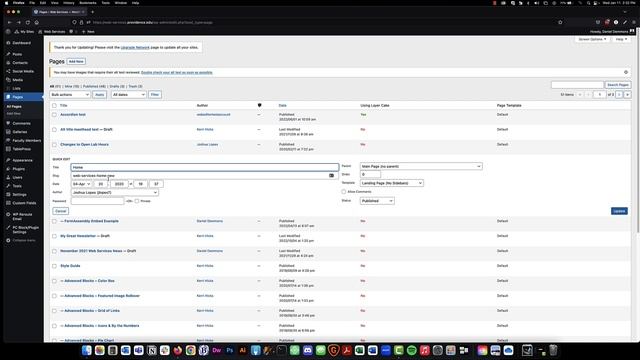Open Web Services admin bar menu
Viewport: 640px width, 360px height.
pyautogui.click(x=52, y=31)
